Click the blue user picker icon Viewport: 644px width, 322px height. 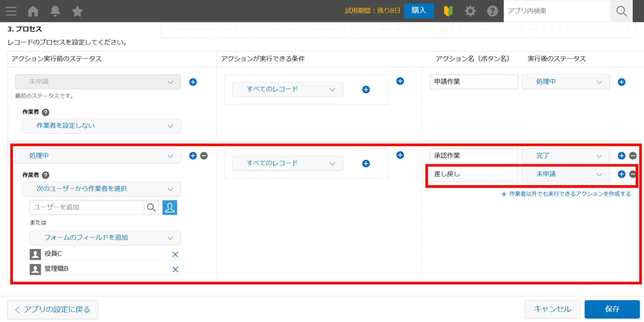click(169, 207)
